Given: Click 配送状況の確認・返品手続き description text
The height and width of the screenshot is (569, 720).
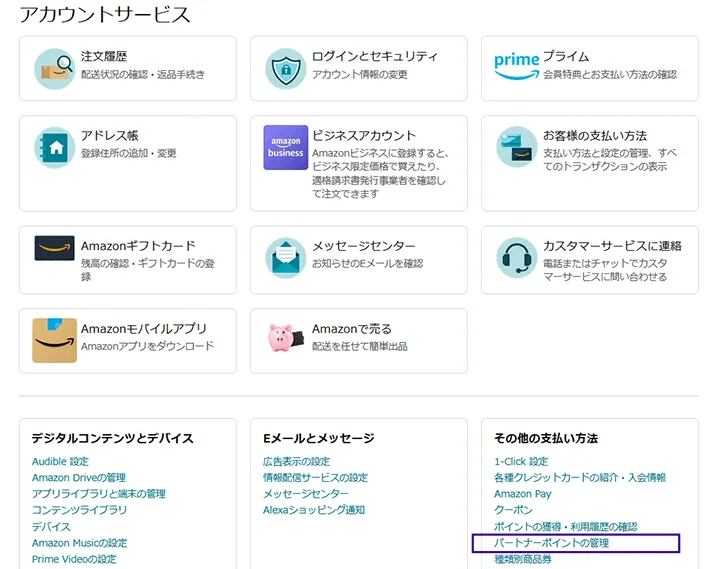Looking at the screenshot, I should pyautogui.click(x=142, y=74).
